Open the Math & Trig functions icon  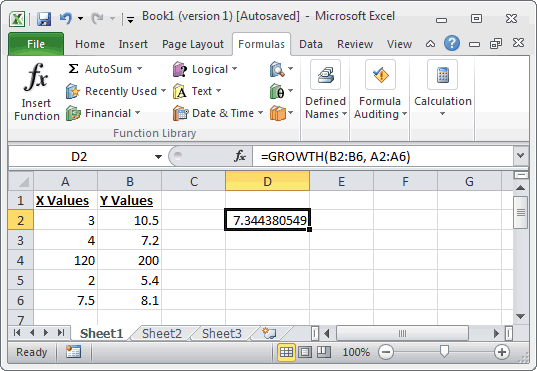(277, 91)
